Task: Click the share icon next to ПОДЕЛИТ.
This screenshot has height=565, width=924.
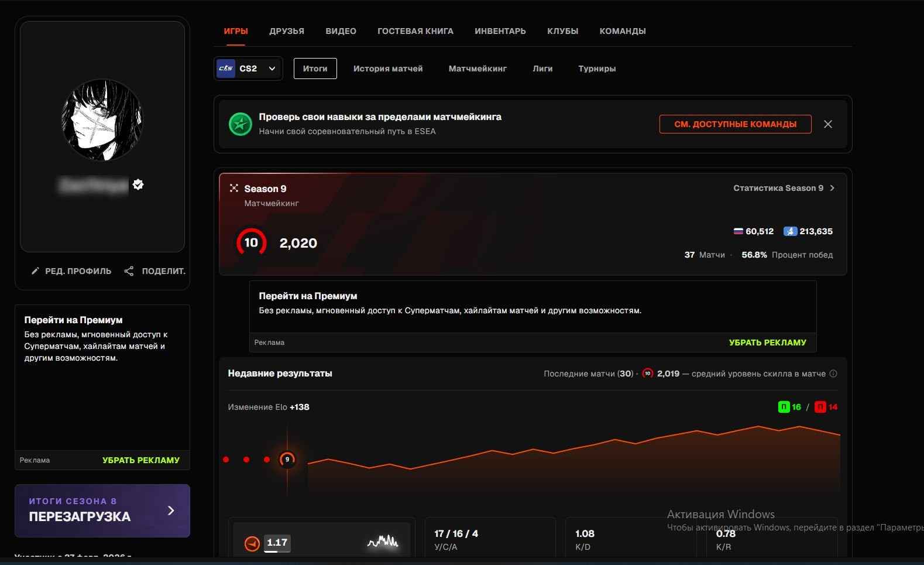Action: (129, 271)
